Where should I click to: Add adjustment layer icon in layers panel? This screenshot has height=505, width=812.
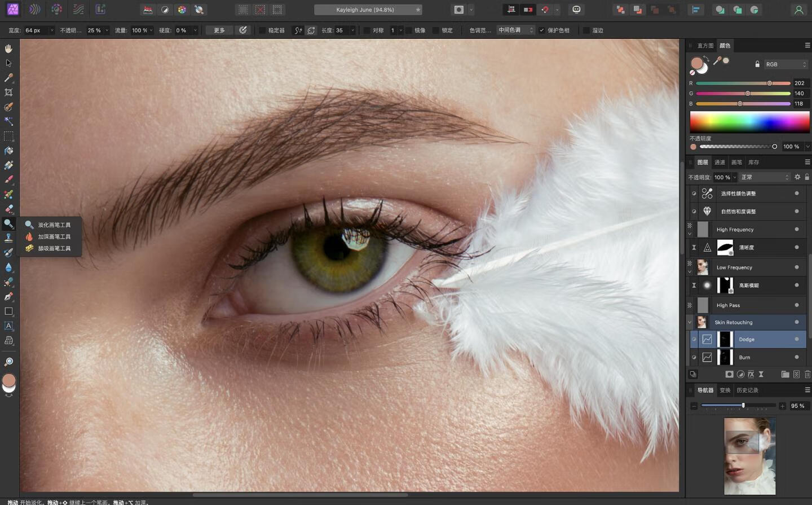coord(740,374)
